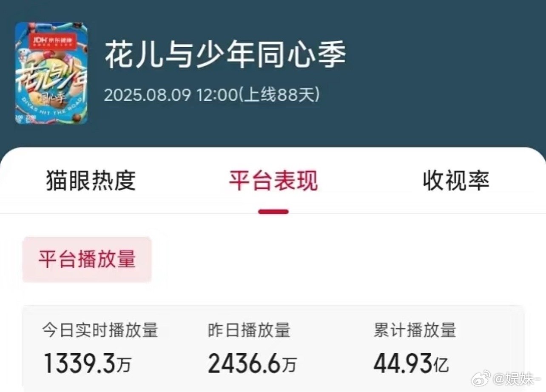Open the 收视率 tab
Image resolution: width=546 pixels, height=392 pixels.
click(456, 180)
